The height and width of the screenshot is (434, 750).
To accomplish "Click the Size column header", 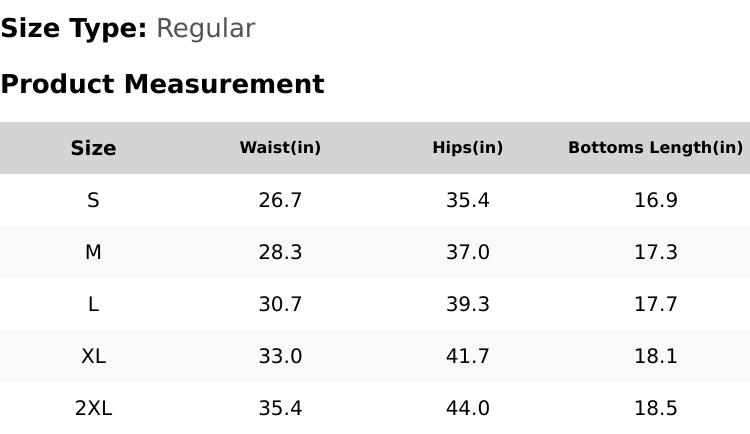I will pyautogui.click(x=93, y=148).
